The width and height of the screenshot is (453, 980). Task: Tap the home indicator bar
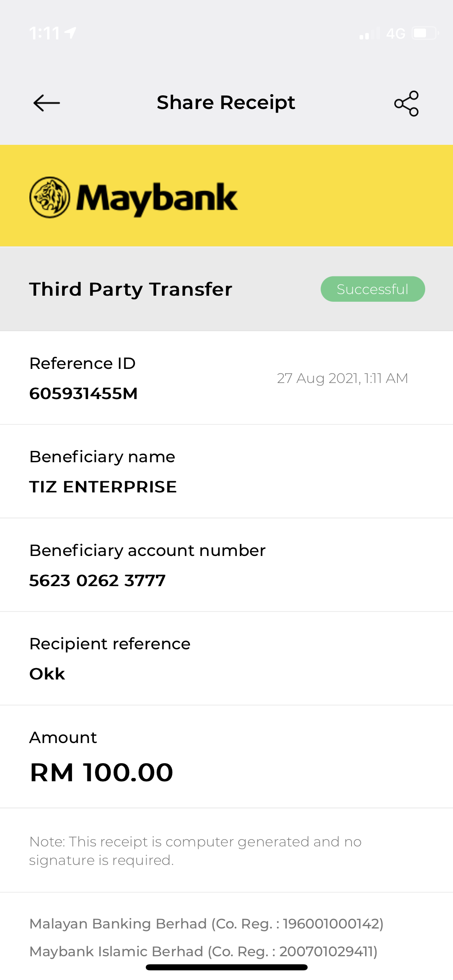tap(227, 967)
